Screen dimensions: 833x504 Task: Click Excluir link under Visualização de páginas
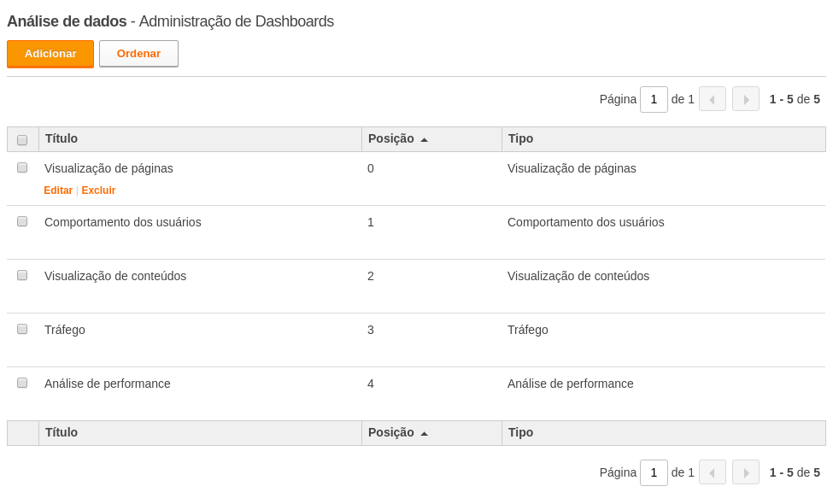click(x=98, y=190)
